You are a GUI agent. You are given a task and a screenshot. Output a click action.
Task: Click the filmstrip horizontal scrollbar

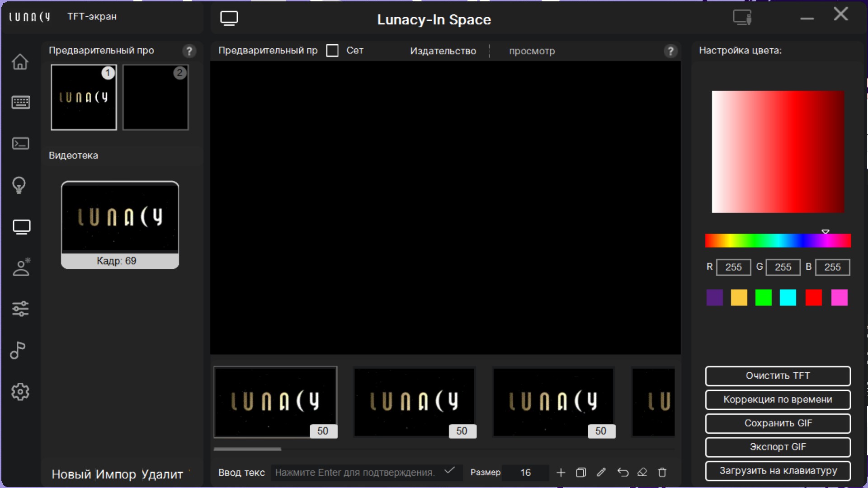pos(247,449)
